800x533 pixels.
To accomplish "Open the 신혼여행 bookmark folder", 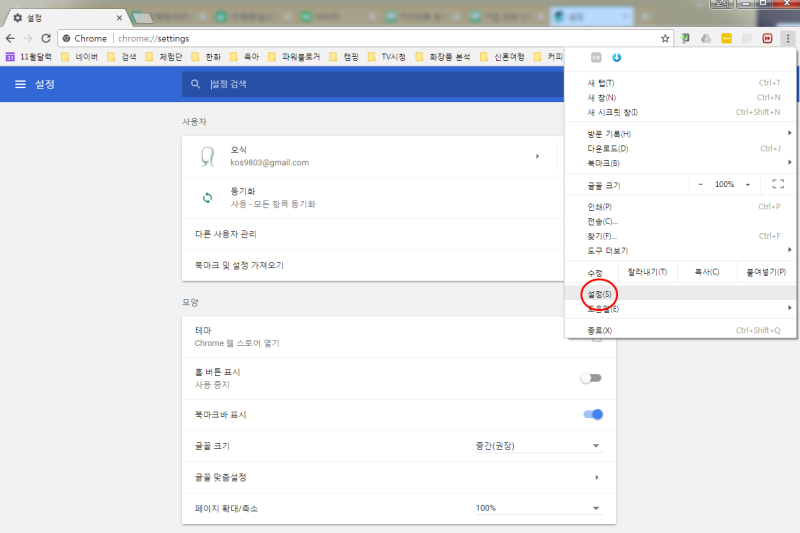I will tap(502, 57).
